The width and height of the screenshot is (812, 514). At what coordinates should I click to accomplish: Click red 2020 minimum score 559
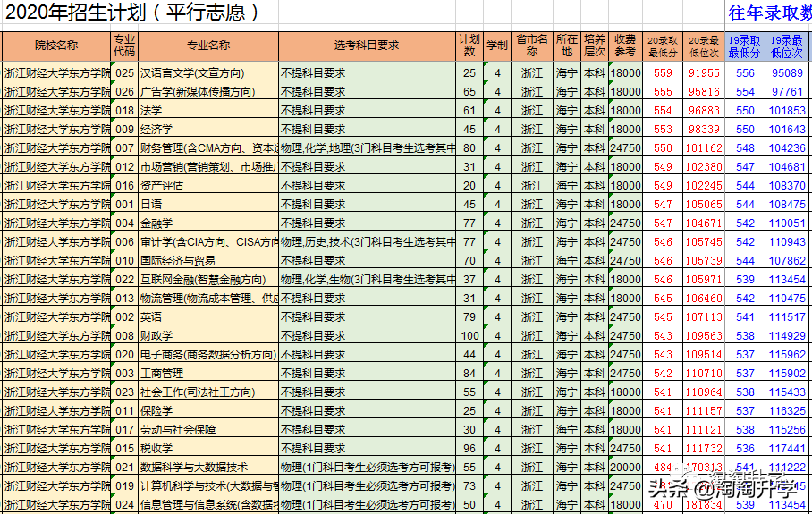663,73
